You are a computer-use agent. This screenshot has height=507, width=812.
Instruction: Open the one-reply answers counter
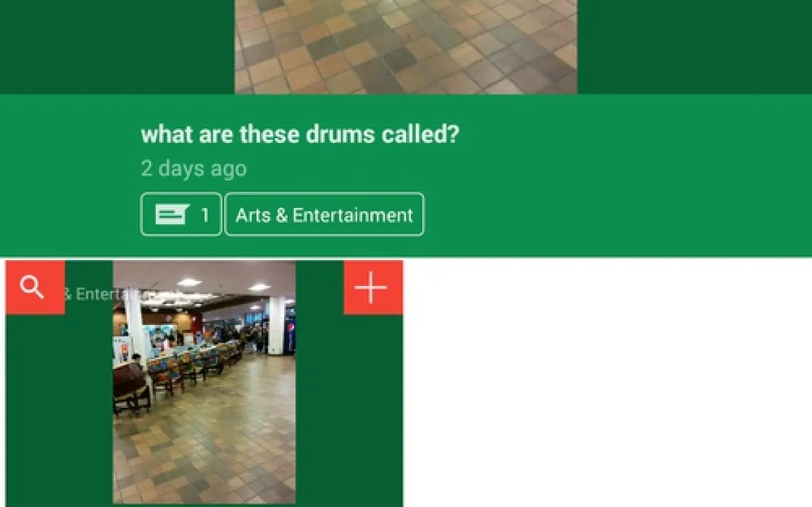tap(181, 214)
